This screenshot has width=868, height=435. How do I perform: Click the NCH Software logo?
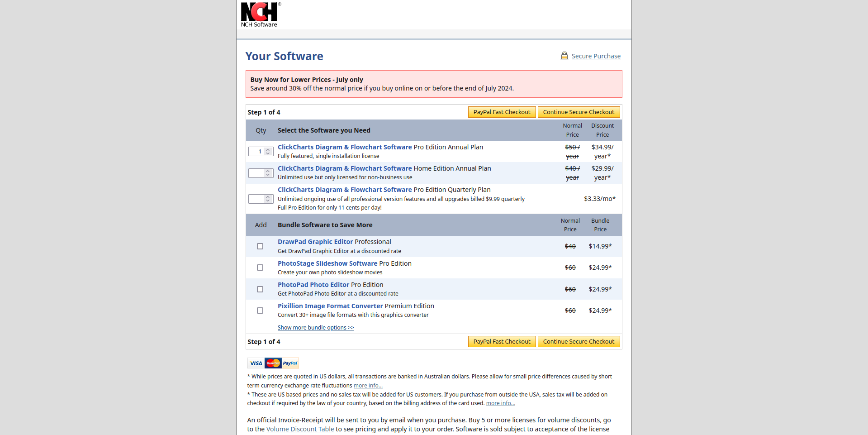pyautogui.click(x=261, y=14)
